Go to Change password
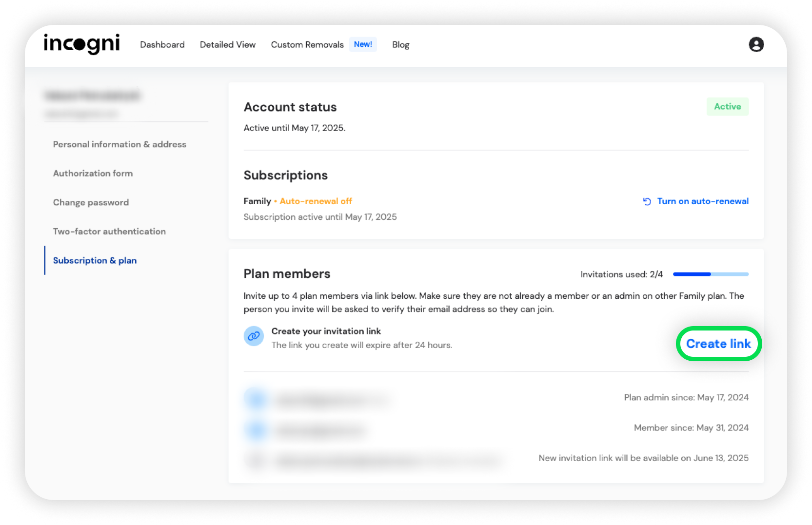The height and width of the screenshot is (525, 812). tap(91, 202)
